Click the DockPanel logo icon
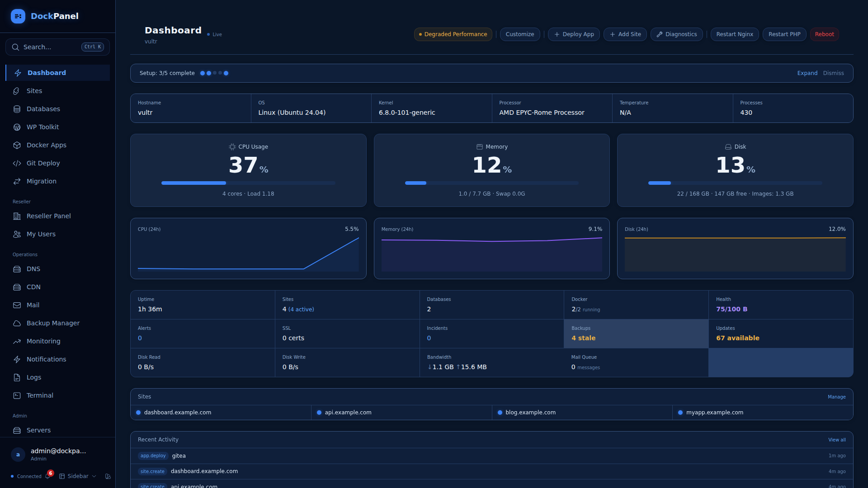Screen dimensions: 868x488 pyautogui.click(x=18, y=16)
